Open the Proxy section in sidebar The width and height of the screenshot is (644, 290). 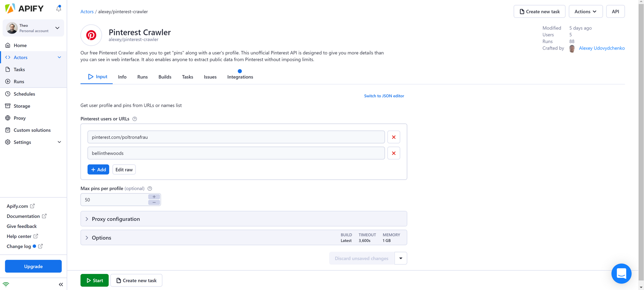(19, 118)
